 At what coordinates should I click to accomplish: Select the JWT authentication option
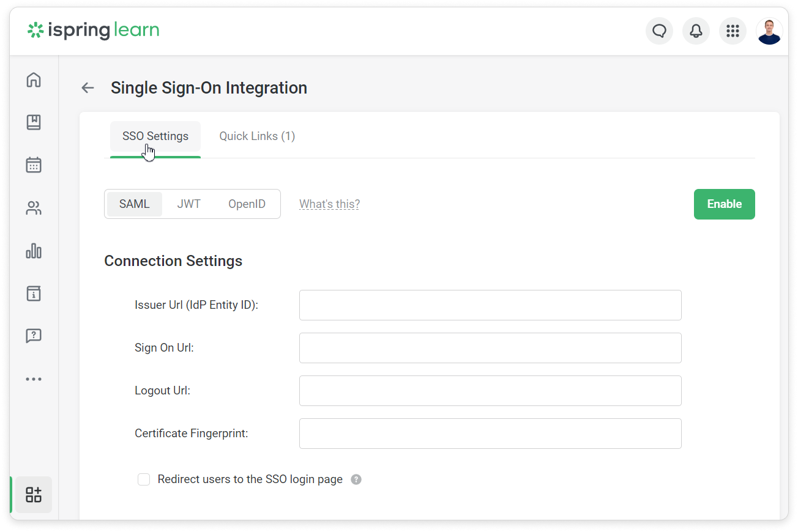(188, 204)
